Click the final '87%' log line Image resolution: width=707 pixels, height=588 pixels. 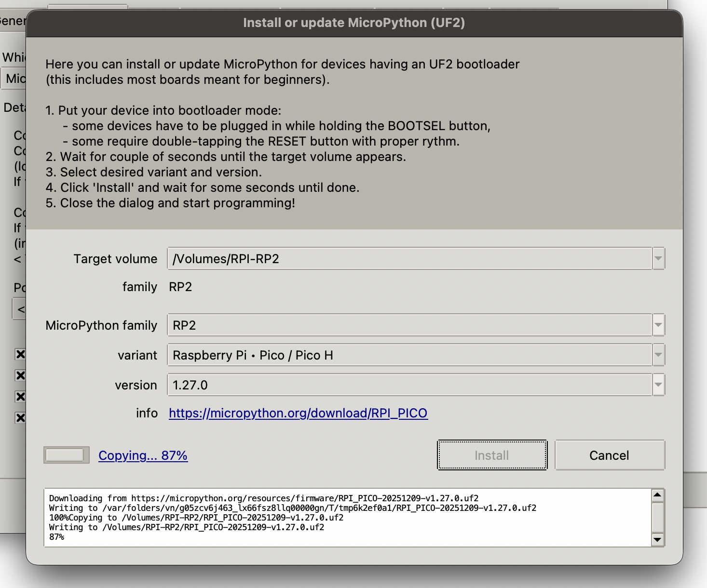[56, 537]
